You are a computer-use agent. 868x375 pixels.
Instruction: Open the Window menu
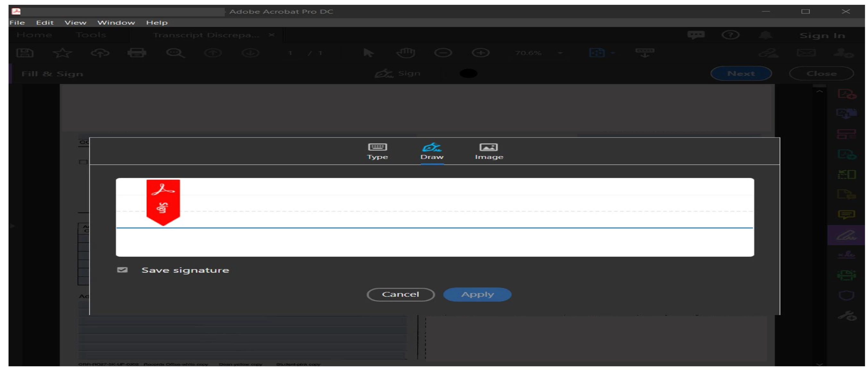point(116,22)
